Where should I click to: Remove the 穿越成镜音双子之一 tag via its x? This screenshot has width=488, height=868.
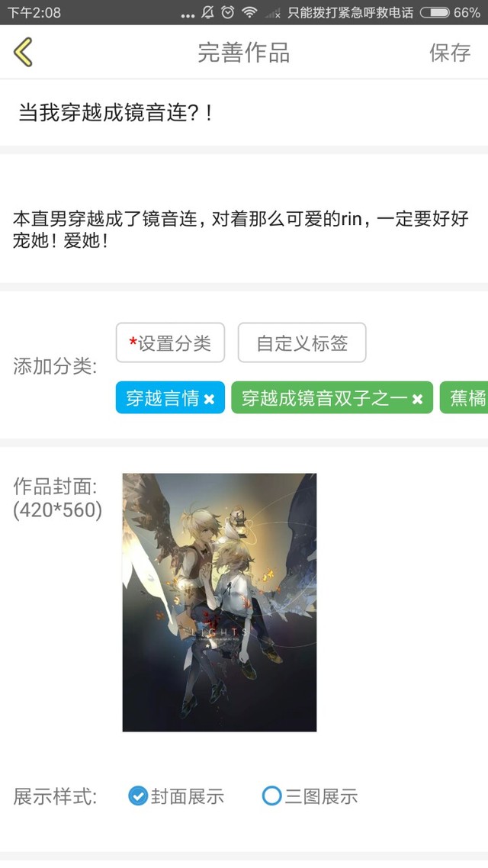pyautogui.click(x=417, y=399)
